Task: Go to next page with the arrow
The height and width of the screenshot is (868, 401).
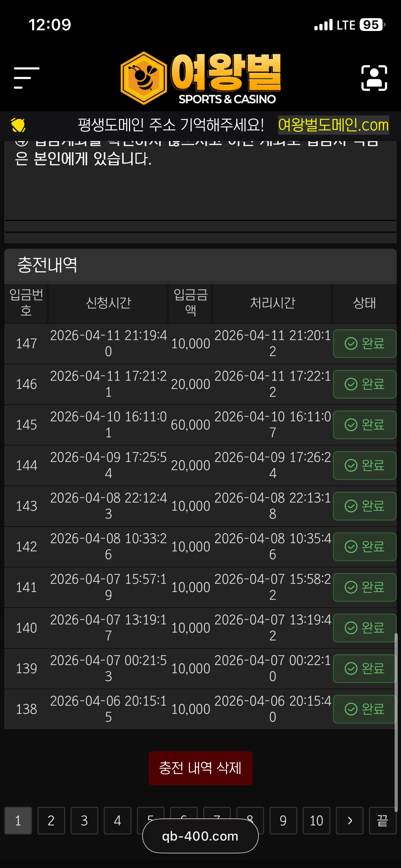Action: click(x=350, y=820)
